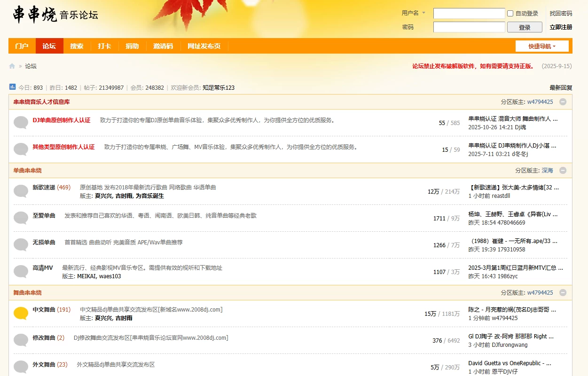The image size is (588, 376).
Task: Click the statistics chart icon beside today's post count
Action: pos(12,87)
